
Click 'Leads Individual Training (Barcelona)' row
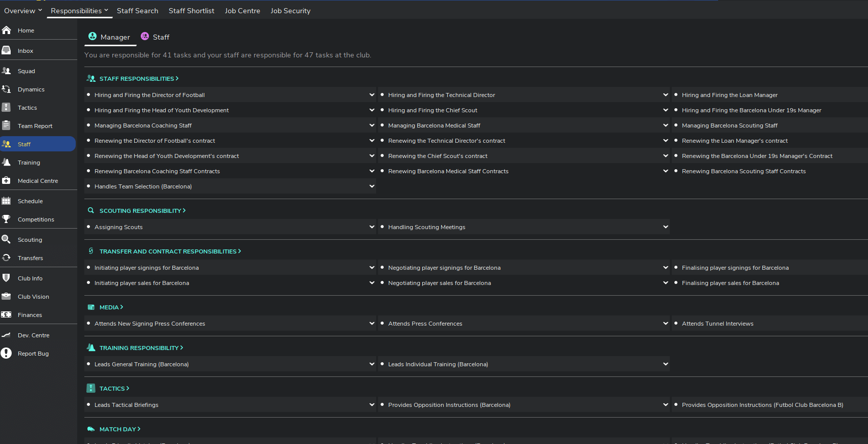pos(524,364)
